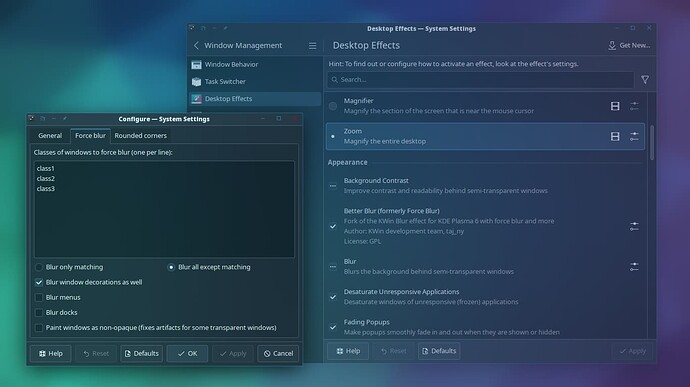690x387 pixels.
Task: Click the Get New download icon
Action: coord(612,45)
